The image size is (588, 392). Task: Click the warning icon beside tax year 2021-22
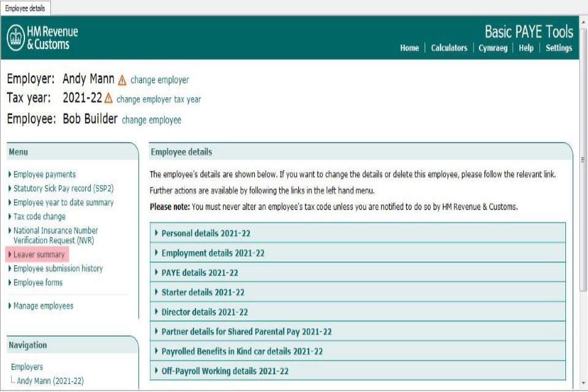(109, 98)
